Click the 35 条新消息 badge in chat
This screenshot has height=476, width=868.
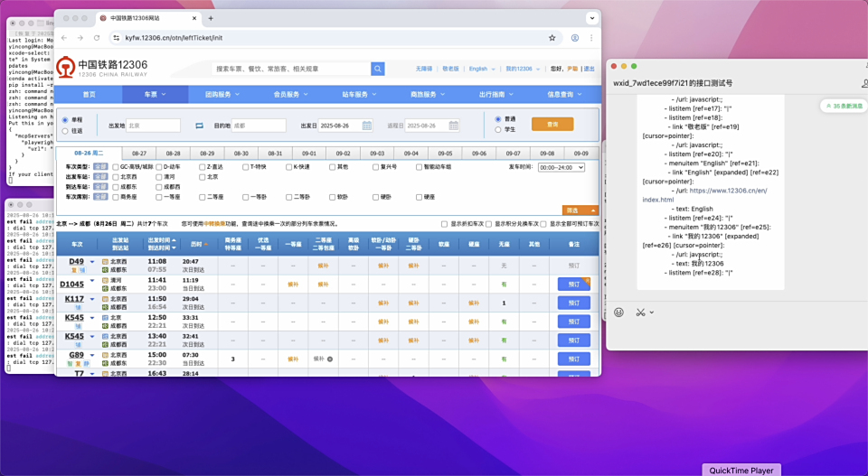pos(844,106)
